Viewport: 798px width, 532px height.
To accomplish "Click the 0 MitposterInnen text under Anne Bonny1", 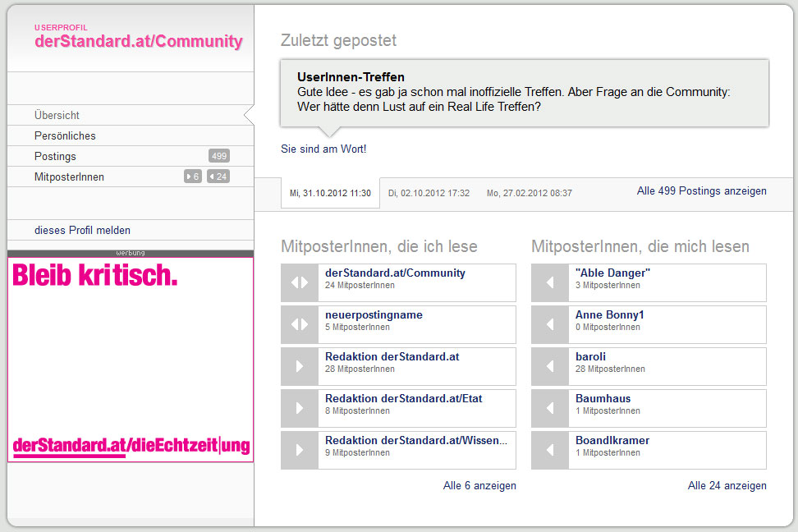I will [x=608, y=328].
